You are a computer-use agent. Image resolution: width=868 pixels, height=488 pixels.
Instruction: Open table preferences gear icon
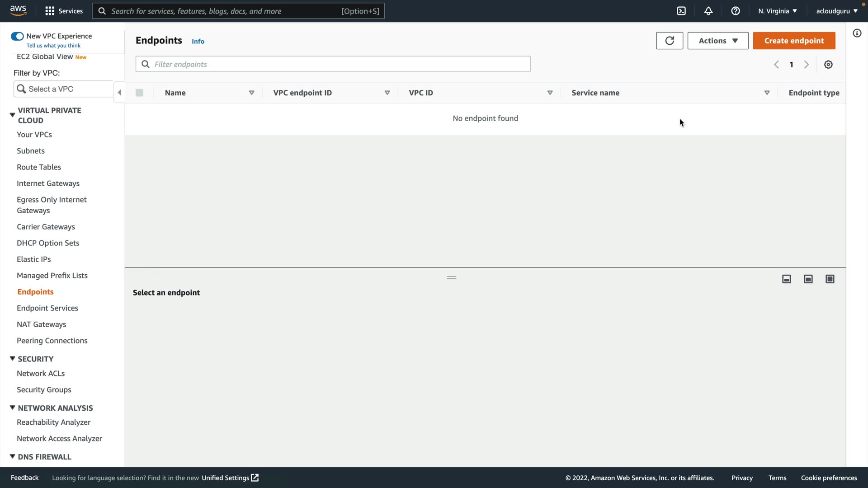[828, 65]
